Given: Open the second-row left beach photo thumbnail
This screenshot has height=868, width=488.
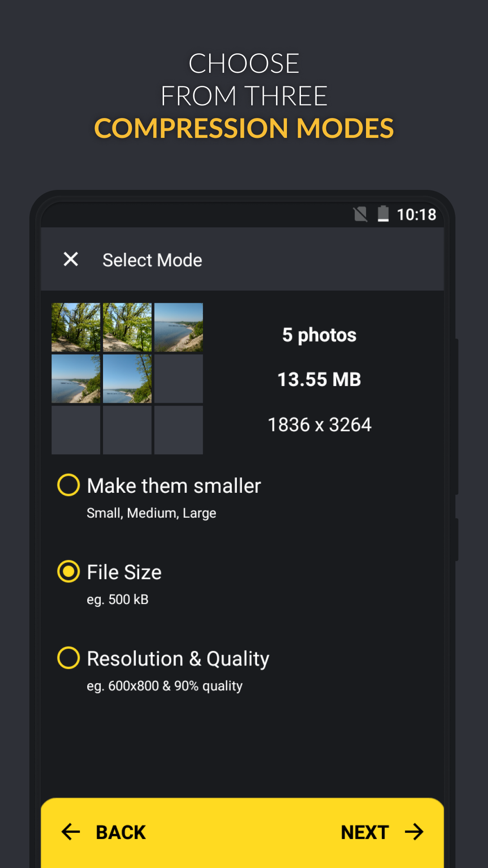Looking at the screenshot, I should coord(76,379).
